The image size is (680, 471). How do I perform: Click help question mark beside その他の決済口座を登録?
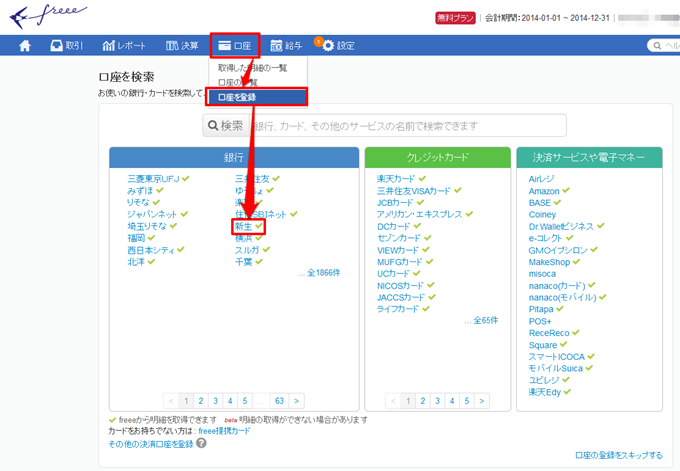coord(202,442)
